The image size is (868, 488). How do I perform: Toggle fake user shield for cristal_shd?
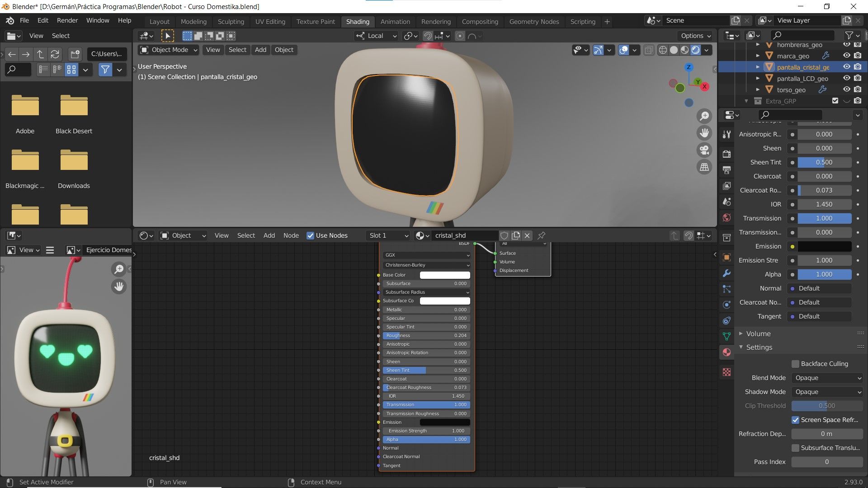pyautogui.click(x=504, y=235)
